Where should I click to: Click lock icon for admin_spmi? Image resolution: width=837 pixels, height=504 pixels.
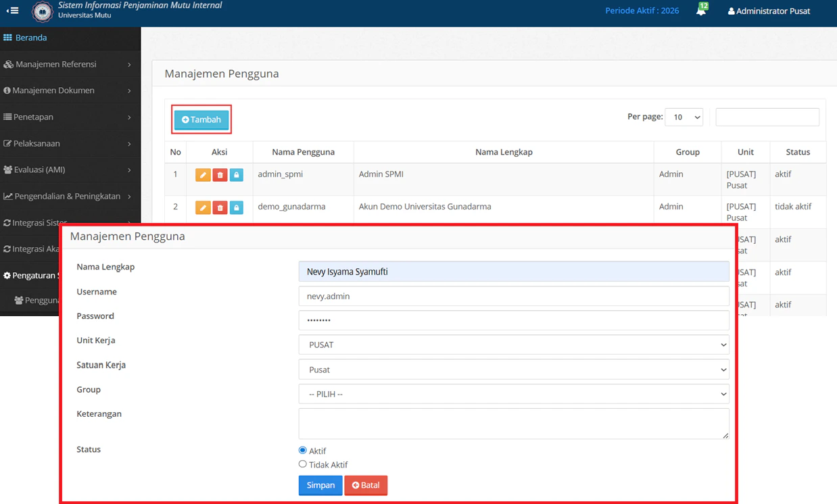tap(236, 175)
